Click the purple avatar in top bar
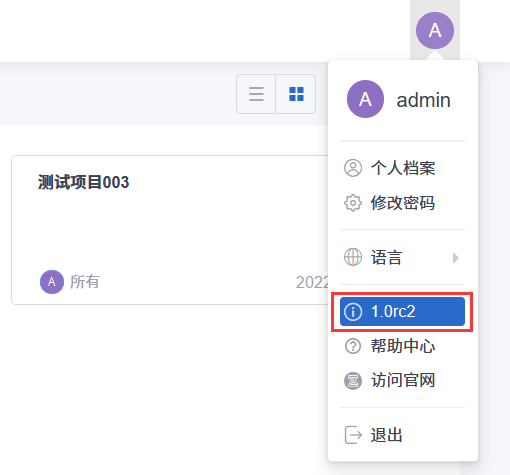510x475 pixels. [435, 30]
